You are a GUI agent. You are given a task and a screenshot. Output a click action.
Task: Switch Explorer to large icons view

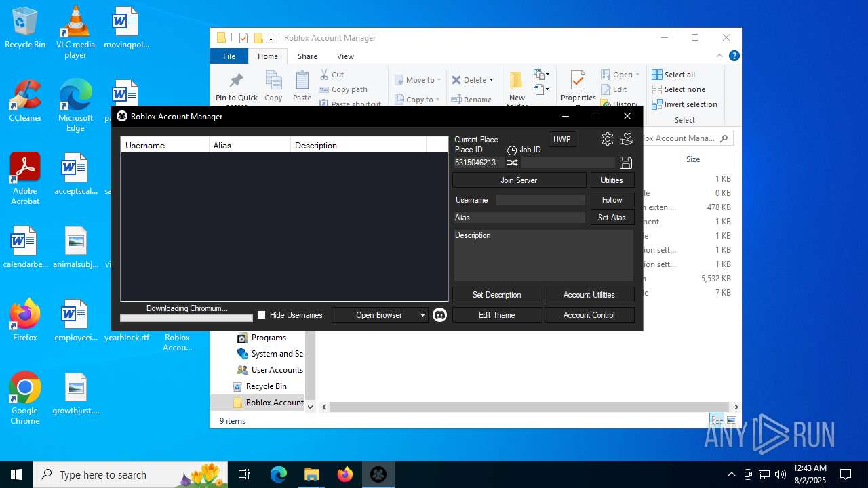(732, 420)
